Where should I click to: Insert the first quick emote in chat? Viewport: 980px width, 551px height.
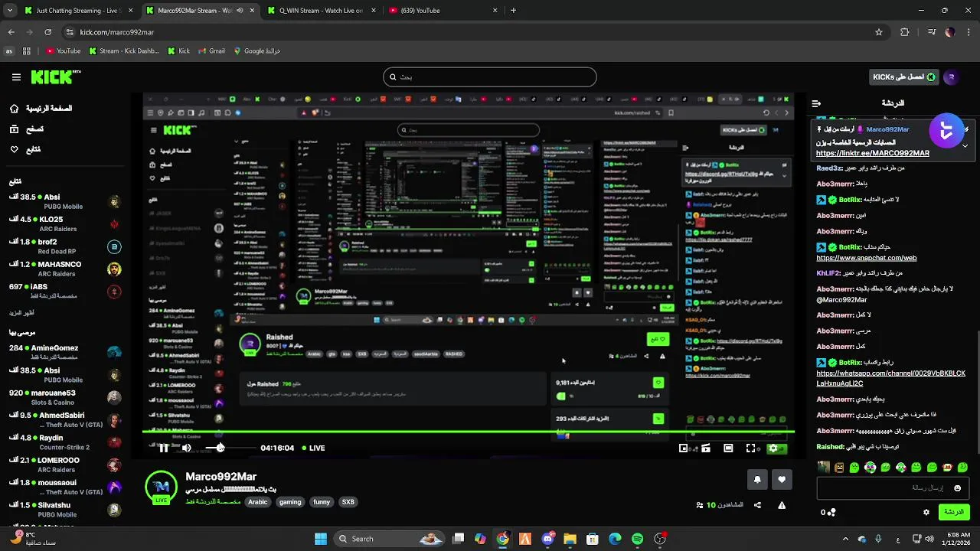(x=823, y=467)
